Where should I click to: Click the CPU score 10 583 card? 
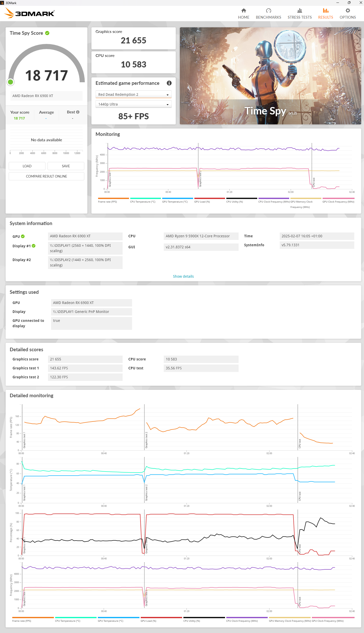[x=134, y=62]
